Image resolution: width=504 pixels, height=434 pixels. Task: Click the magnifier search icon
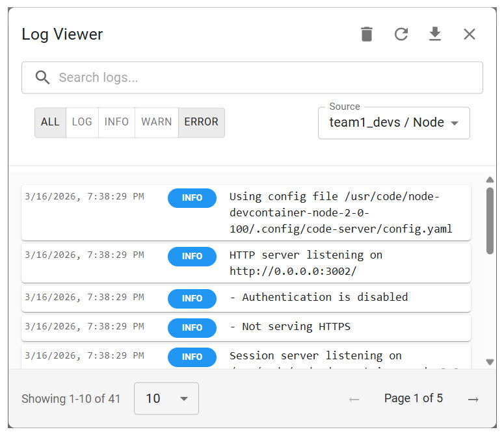43,78
